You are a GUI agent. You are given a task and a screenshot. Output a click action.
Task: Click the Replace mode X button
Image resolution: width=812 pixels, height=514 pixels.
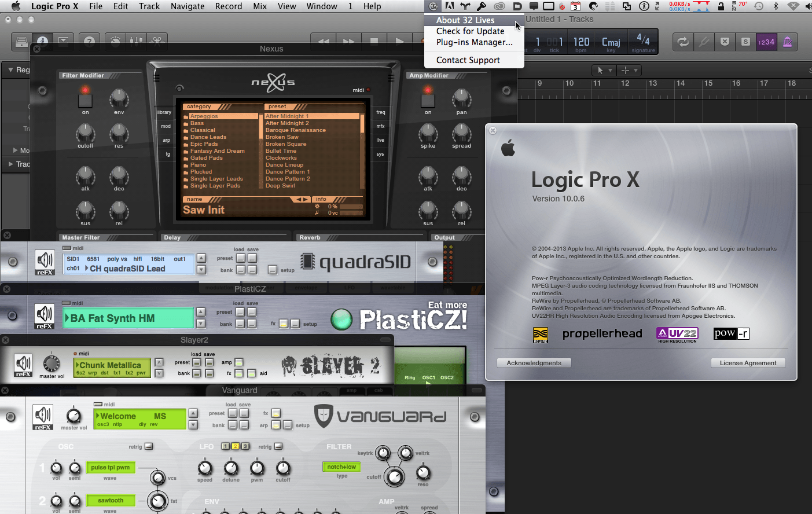[x=725, y=42]
